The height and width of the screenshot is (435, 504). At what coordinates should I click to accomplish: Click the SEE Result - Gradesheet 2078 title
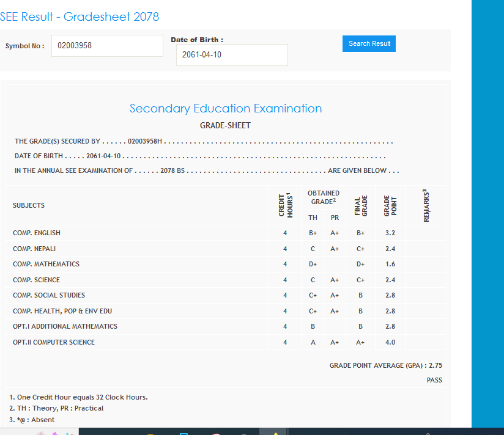pyautogui.click(x=80, y=16)
